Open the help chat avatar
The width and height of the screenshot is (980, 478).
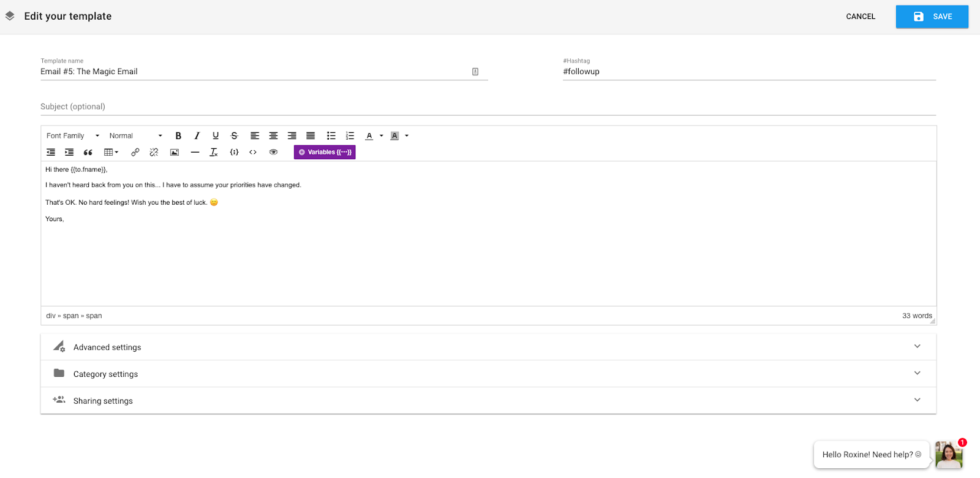click(x=949, y=455)
